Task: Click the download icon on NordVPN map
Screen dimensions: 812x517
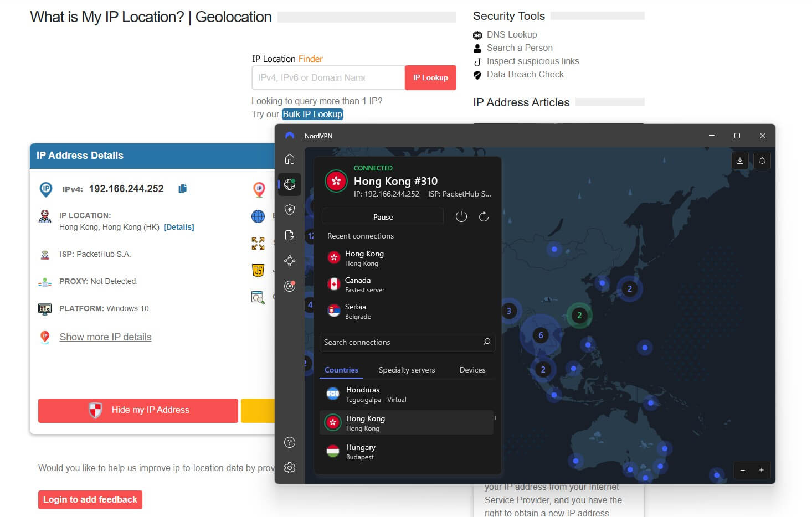Action: click(x=740, y=161)
